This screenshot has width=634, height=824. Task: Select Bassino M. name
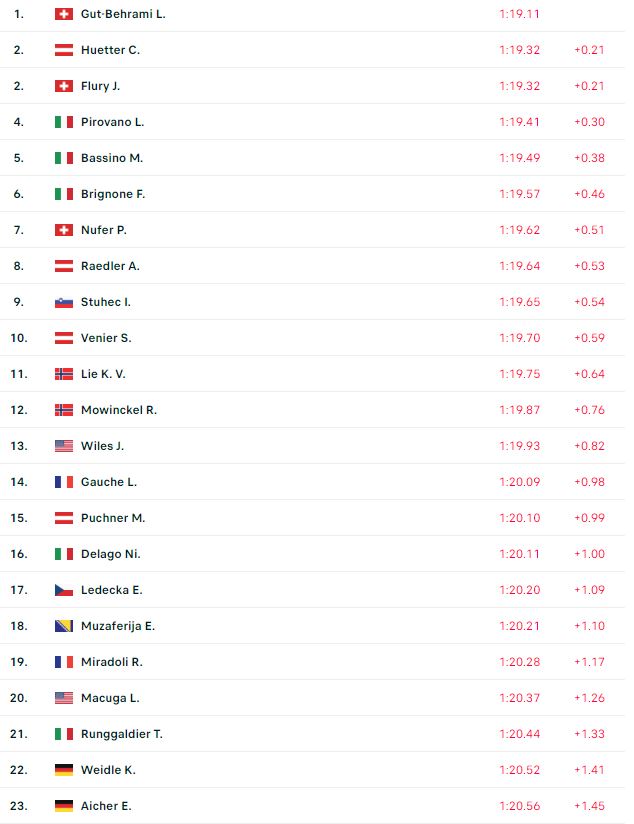(x=112, y=158)
